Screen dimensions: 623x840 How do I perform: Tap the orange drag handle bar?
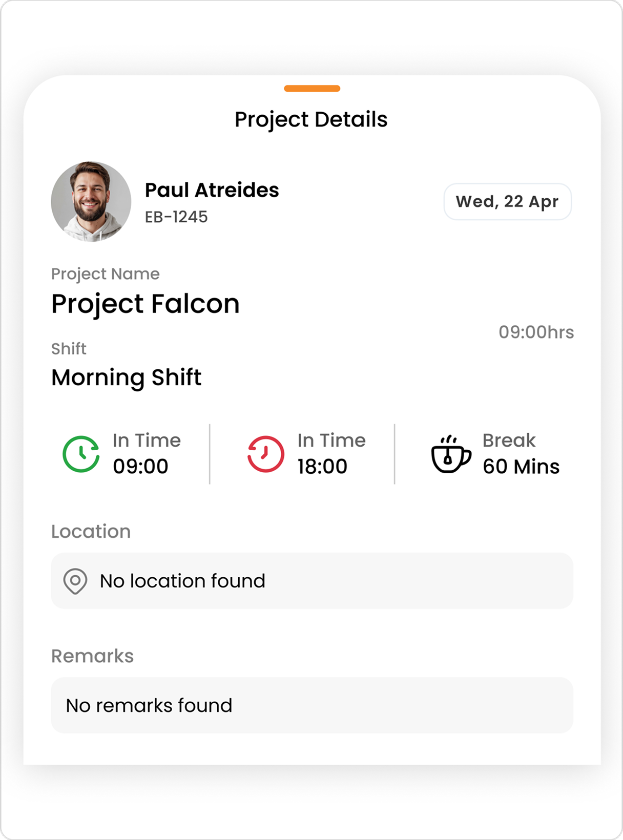coord(312,89)
